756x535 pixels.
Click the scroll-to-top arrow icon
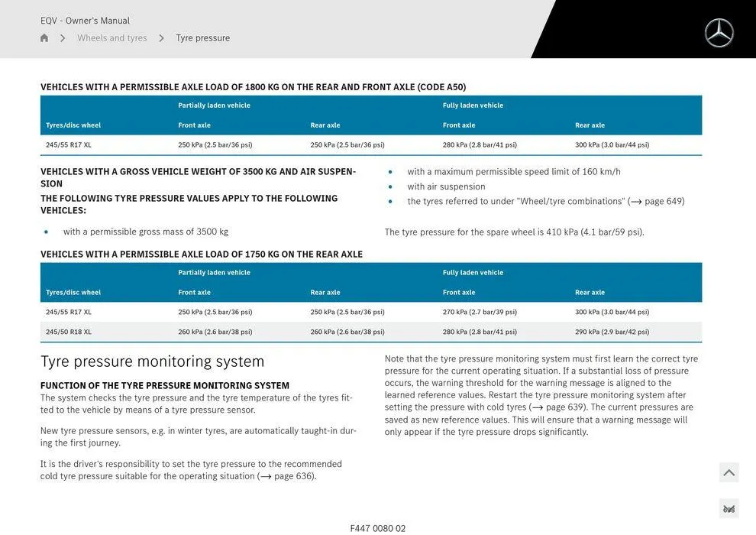[x=728, y=472]
